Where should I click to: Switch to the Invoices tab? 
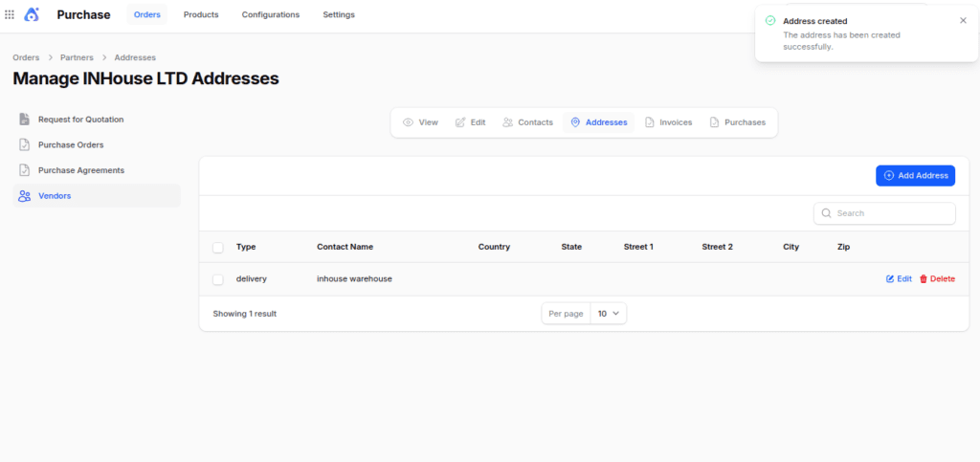(669, 122)
